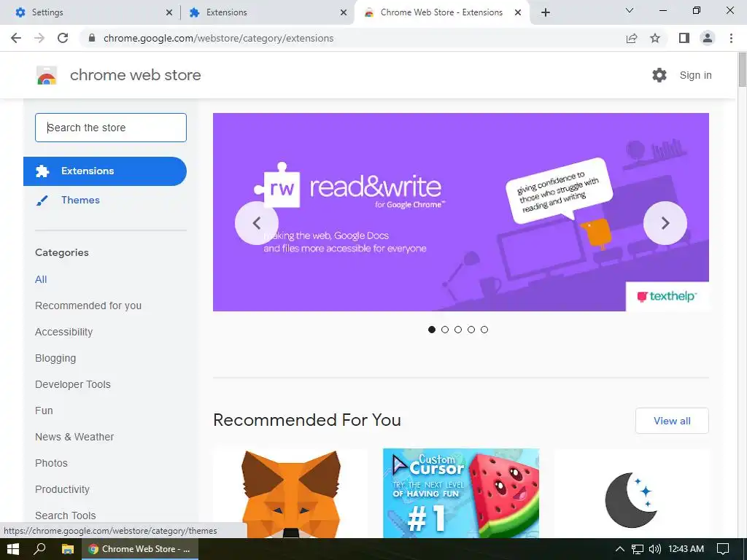747x560 pixels.
Task: Open File Explorer from taskbar
Action: [x=68, y=549]
